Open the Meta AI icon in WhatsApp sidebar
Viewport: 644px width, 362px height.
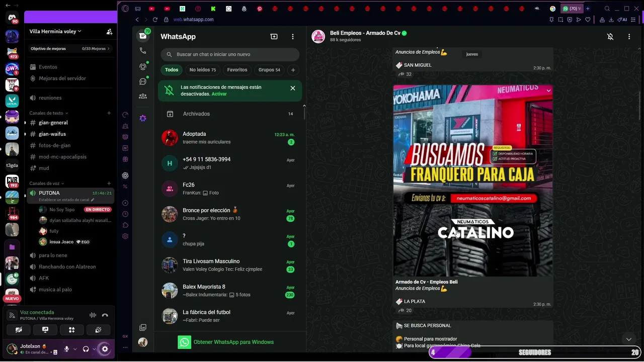[143, 118]
